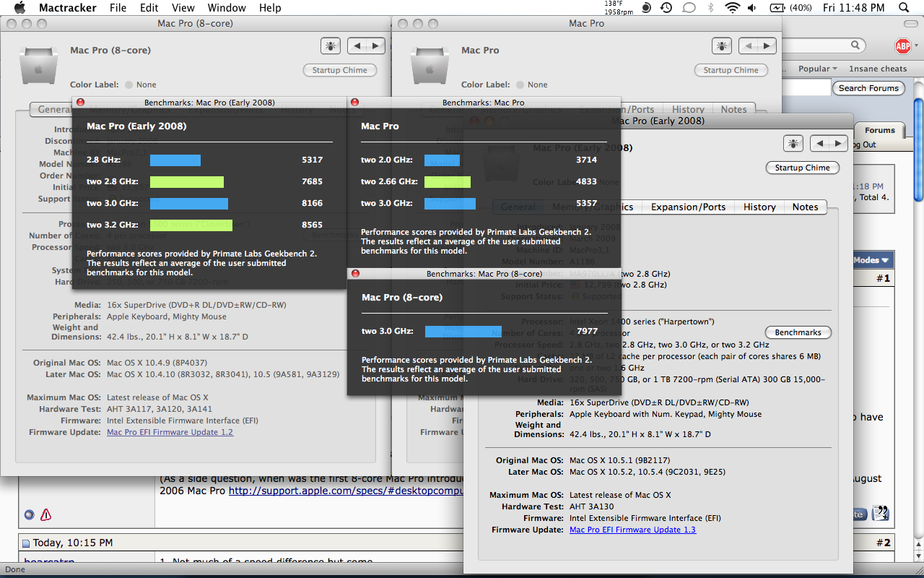The image size is (924, 578).
Task: Open the Wi-Fi status menu
Action: click(x=733, y=7)
